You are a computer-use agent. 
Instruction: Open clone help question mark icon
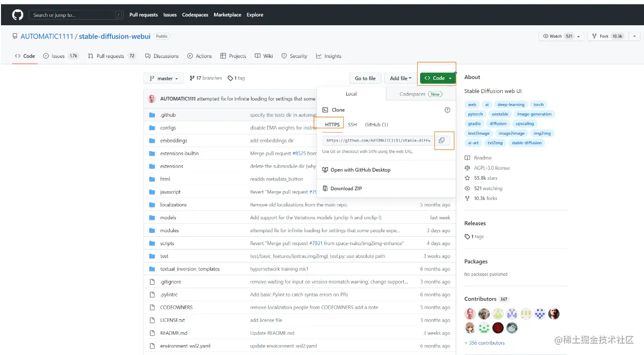coord(447,110)
